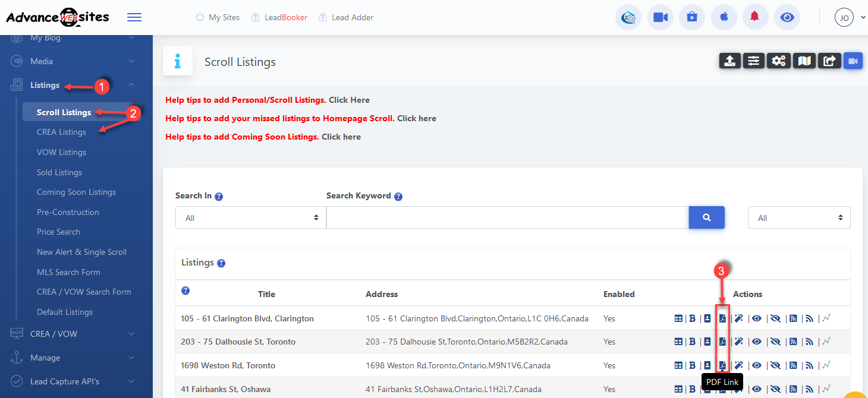868x398 pixels.
Task: Expand the JO user account menu
Action: pos(850,18)
